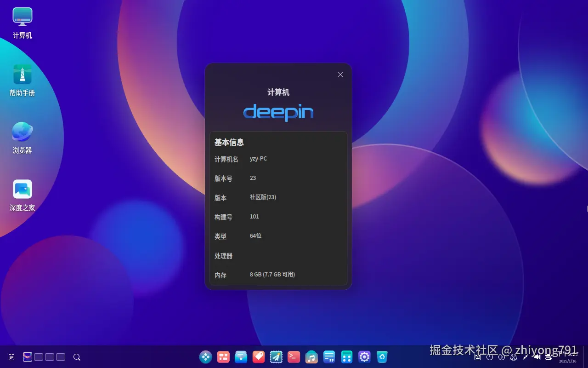Switch to the fourth workspace in taskbar
588x368 pixels.
pyautogui.click(x=61, y=357)
